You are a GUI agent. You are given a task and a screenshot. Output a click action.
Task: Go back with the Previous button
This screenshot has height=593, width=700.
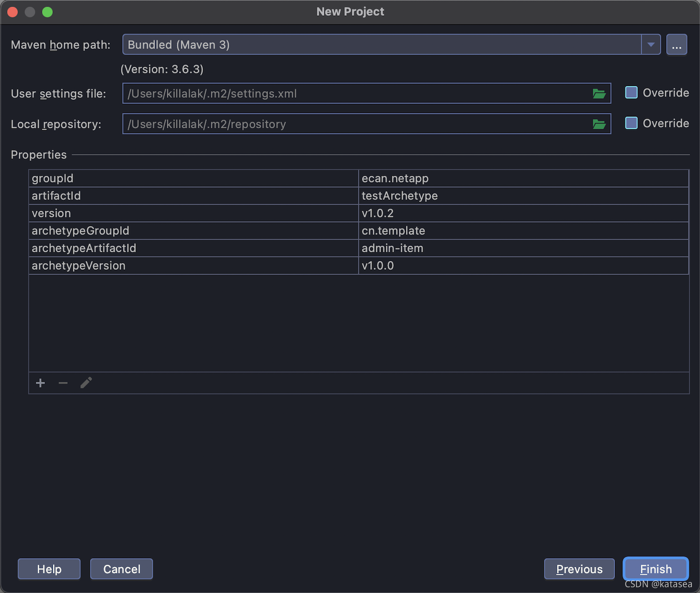pyautogui.click(x=579, y=569)
